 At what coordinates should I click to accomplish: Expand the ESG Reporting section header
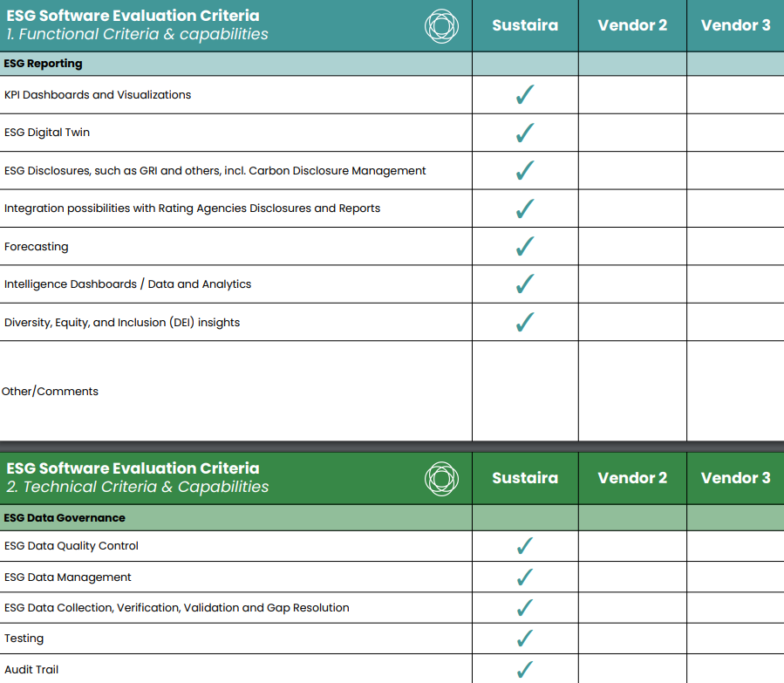pos(235,63)
